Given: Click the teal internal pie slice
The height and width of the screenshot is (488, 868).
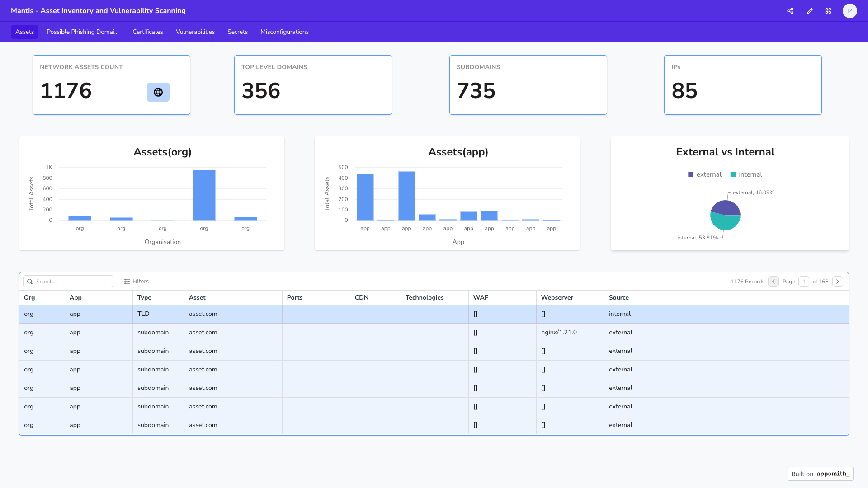Looking at the screenshot, I should (x=725, y=223).
